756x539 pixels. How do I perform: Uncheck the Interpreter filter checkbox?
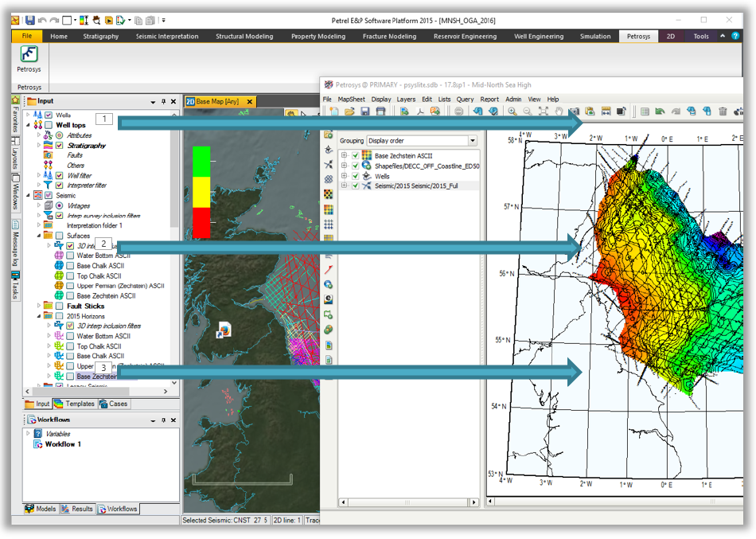(x=60, y=186)
